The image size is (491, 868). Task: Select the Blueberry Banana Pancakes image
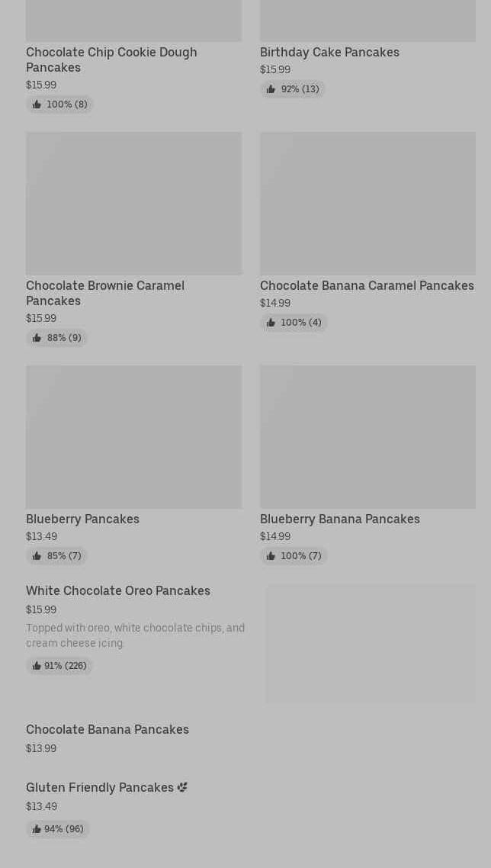(x=367, y=436)
